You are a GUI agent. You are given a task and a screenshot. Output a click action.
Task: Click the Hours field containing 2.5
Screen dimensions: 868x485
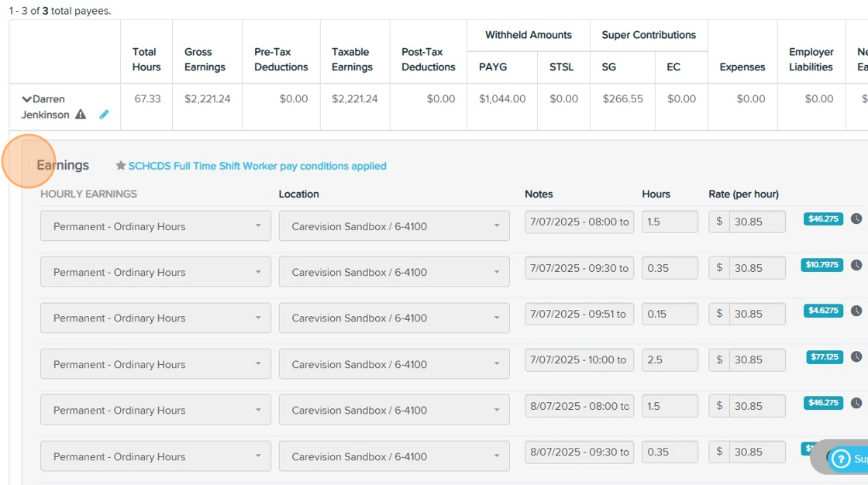coord(670,359)
